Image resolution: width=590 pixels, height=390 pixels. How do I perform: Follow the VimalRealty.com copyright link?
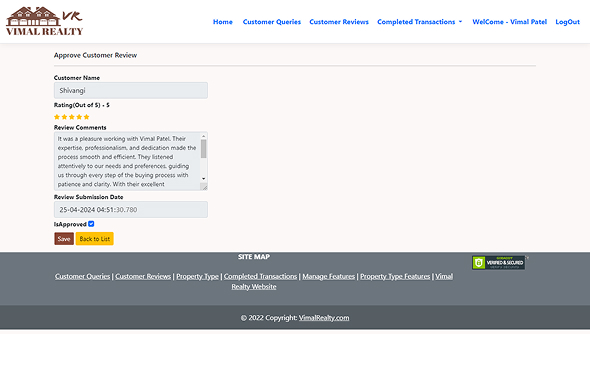click(324, 318)
